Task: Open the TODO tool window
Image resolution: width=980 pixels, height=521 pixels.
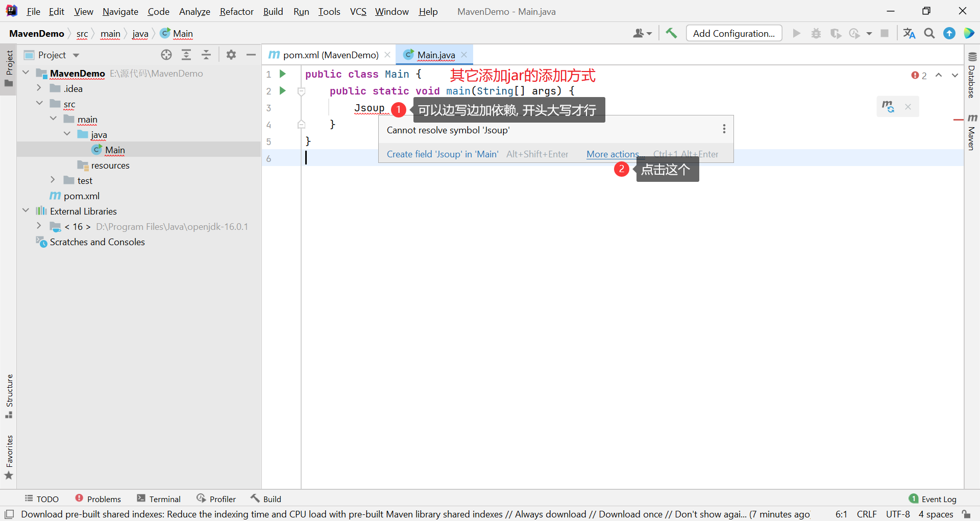Action: tap(42, 499)
